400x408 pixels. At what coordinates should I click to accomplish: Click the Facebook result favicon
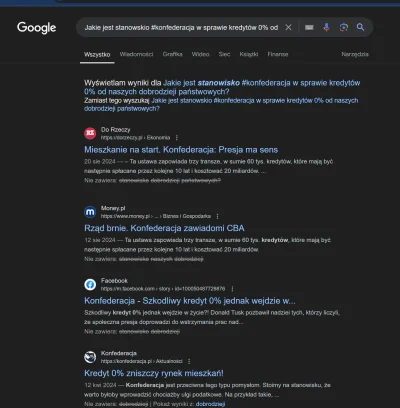(x=90, y=284)
